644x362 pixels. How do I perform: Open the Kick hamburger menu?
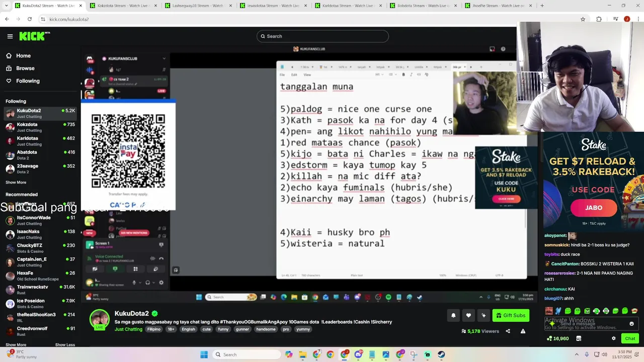[10, 36]
